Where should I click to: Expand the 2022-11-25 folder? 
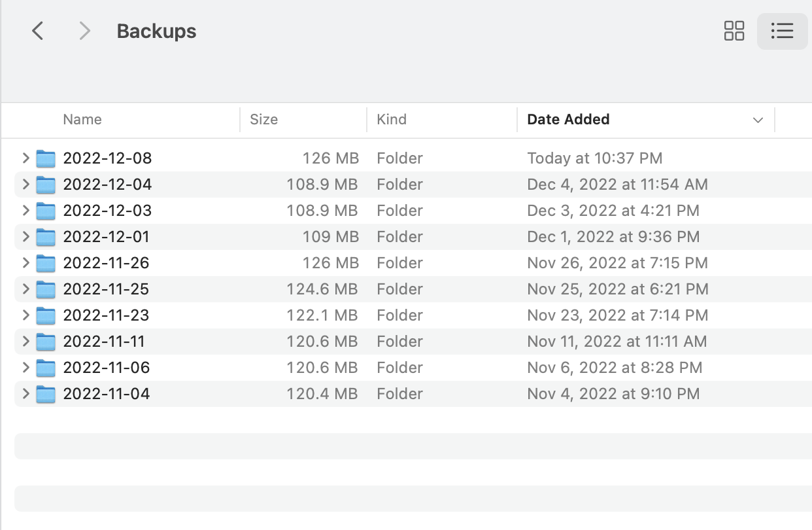pyautogui.click(x=25, y=289)
